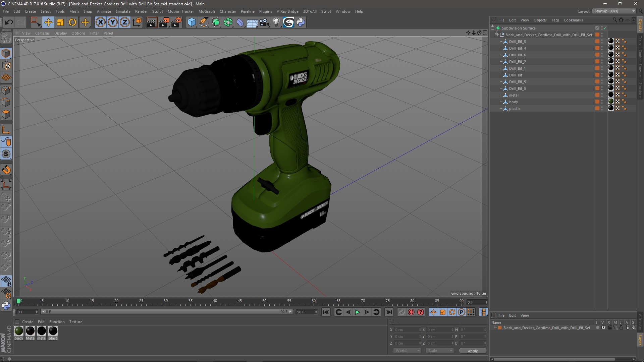Image resolution: width=644 pixels, height=362 pixels.
Task: Play animation backwards
Action: pos(348,312)
